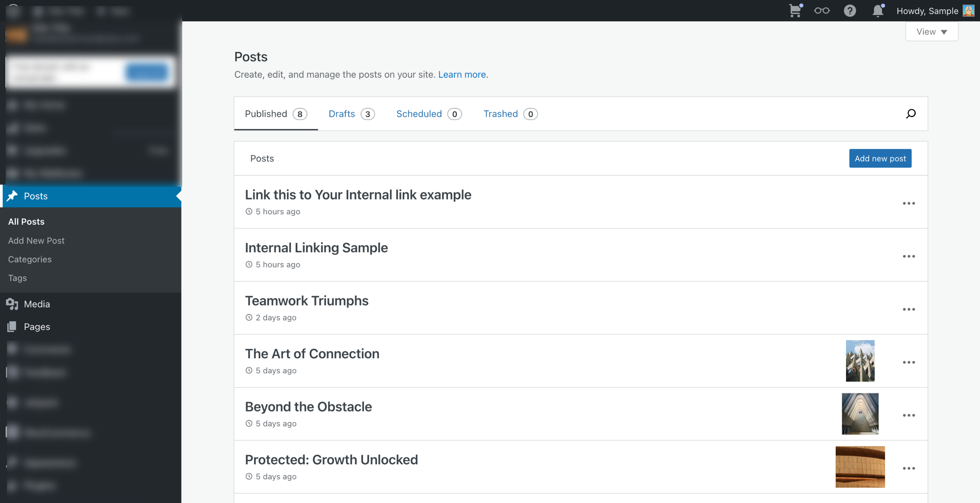Follow the Learn more link

(x=462, y=75)
